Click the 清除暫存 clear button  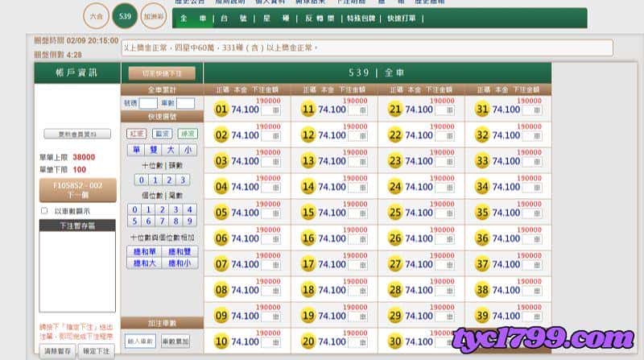point(57,351)
